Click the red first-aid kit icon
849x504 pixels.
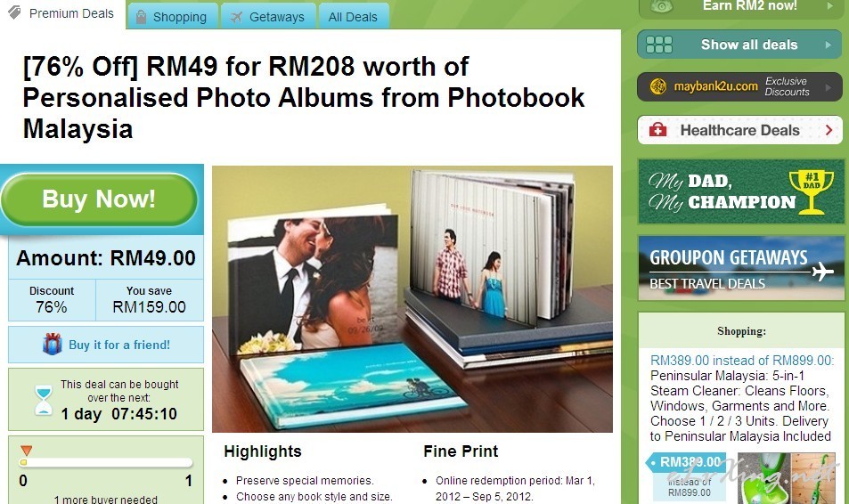(657, 129)
